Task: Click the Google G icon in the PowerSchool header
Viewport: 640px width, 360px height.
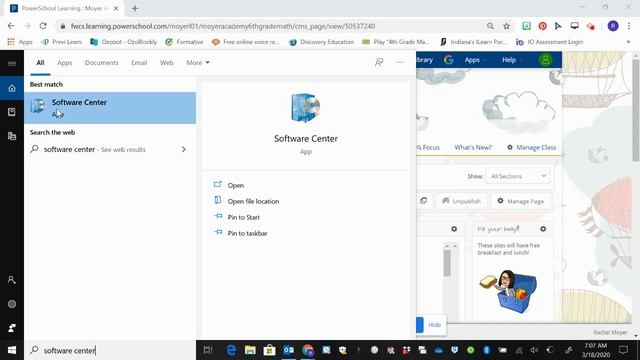Action: pyautogui.click(x=449, y=60)
